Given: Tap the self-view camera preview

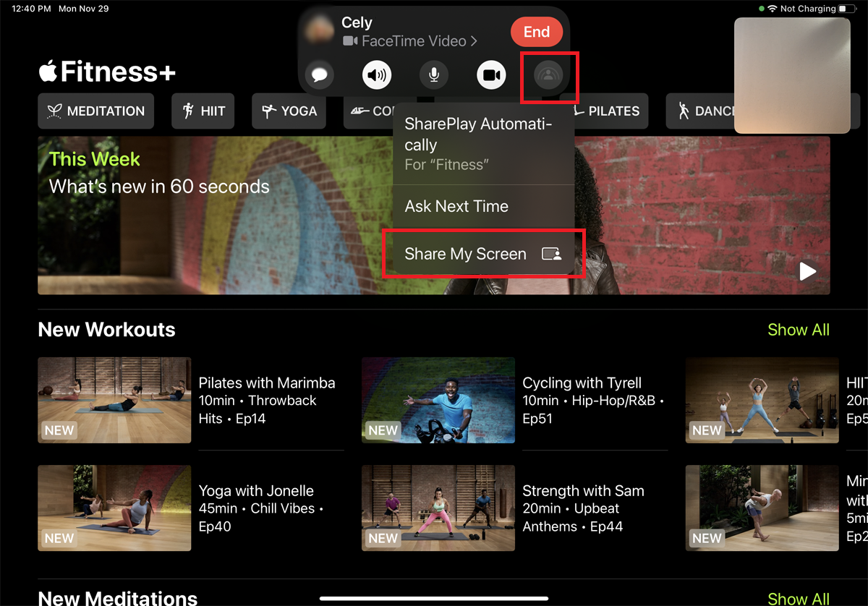Looking at the screenshot, I should tap(792, 76).
